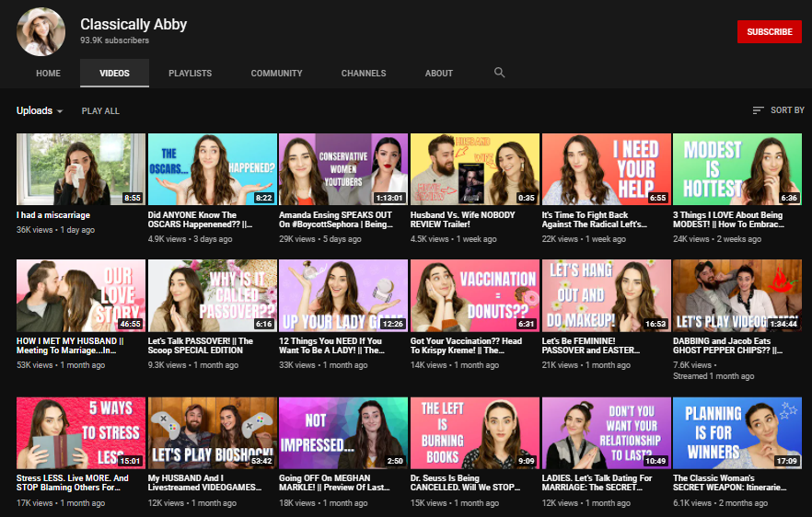Click the 'The Oscars... Happened?' thumbnail
Image resolution: width=812 pixels, height=517 pixels.
(x=213, y=169)
